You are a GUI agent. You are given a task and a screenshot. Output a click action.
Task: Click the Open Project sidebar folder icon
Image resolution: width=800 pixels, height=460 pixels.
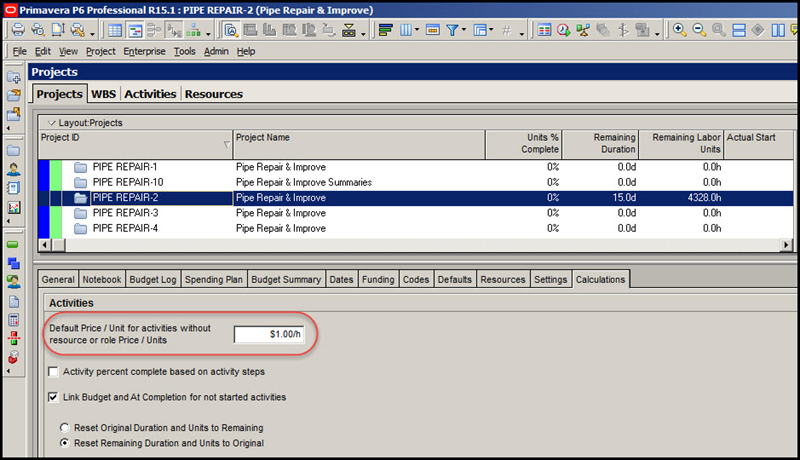click(14, 95)
